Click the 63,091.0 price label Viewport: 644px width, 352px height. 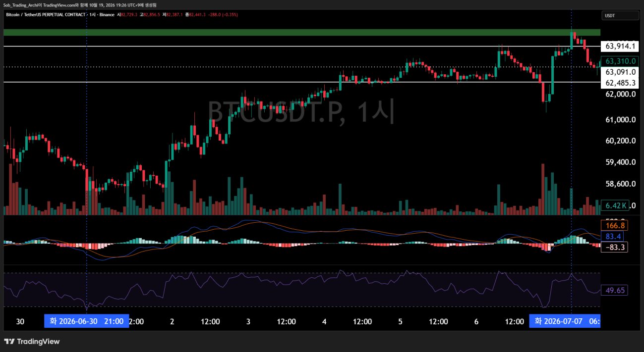tap(620, 72)
